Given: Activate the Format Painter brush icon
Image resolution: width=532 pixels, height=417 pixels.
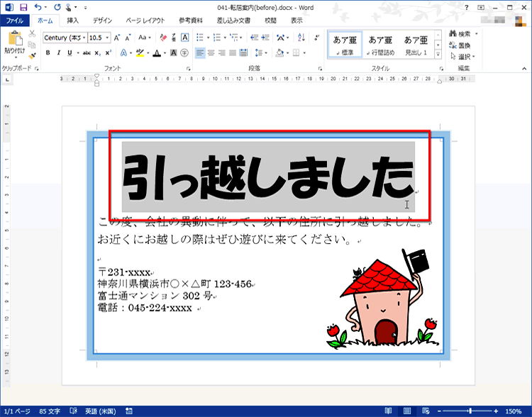Looking at the screenshot, I should pos(32,55).
